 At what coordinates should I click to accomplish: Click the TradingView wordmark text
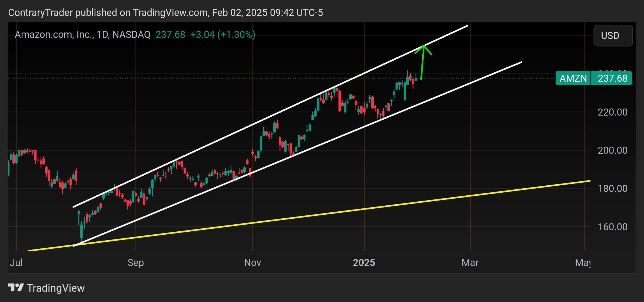coord(56,288)
